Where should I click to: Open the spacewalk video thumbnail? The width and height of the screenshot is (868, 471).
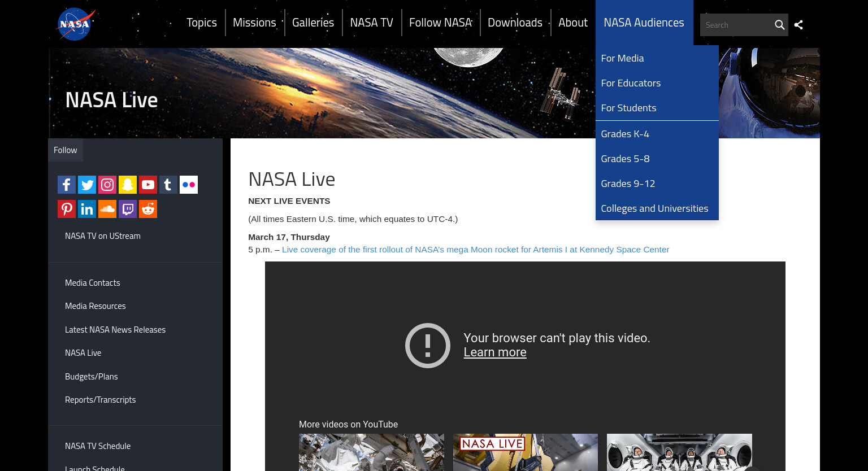(371, 452)
